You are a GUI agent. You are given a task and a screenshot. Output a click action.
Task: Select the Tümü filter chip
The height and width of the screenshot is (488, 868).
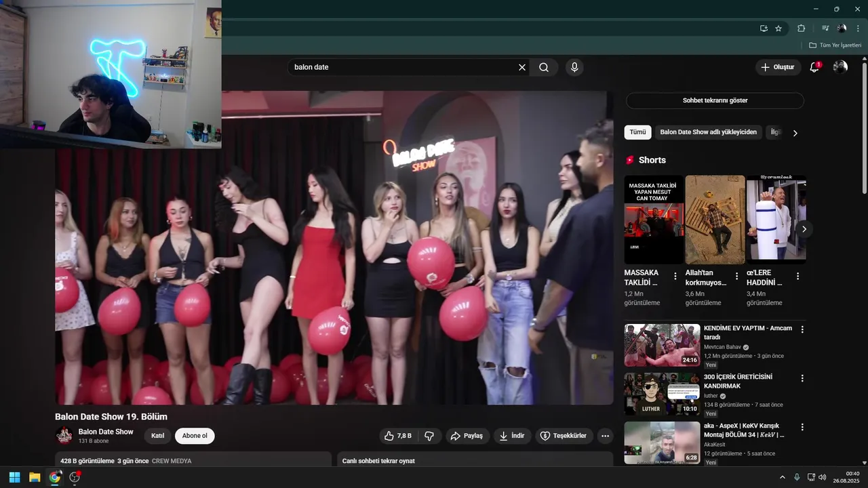[x=637, y=132]
